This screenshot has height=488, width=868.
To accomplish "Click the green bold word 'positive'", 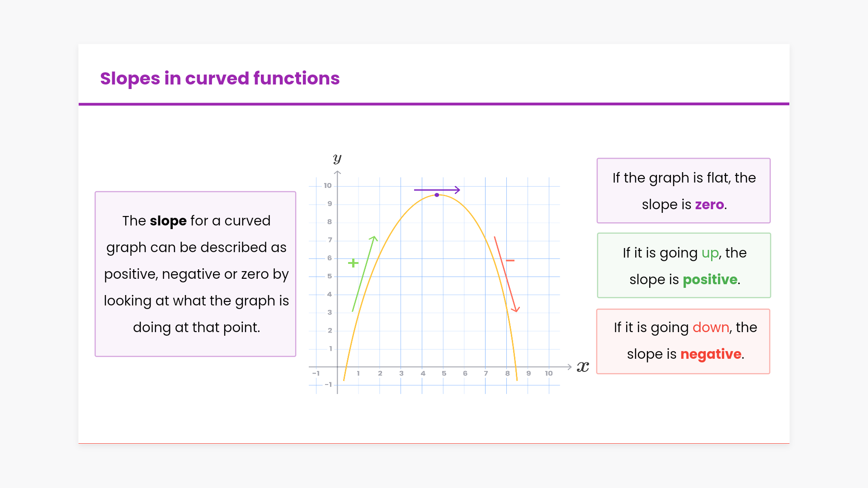I will pos(710,280).
